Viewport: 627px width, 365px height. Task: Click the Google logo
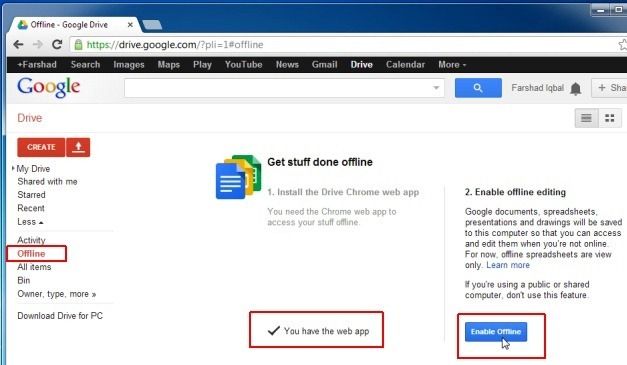(48, 88)
